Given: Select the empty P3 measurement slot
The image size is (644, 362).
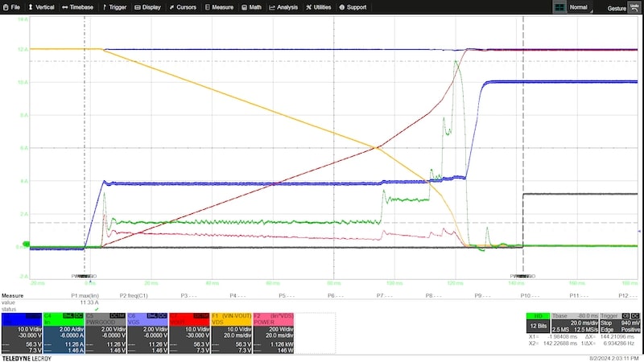Looking at the screenshot, I should tap(188, 295).
